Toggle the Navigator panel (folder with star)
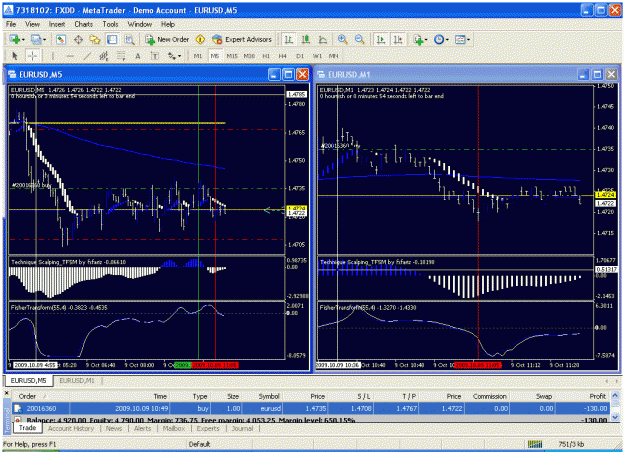Viewport: 625px width, 452px height. 95,39
